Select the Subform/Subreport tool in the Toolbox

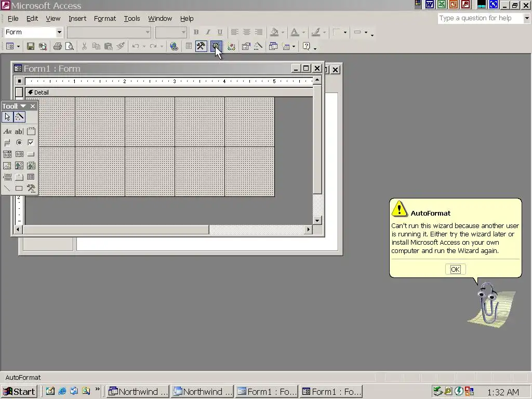tap(31, 177)
